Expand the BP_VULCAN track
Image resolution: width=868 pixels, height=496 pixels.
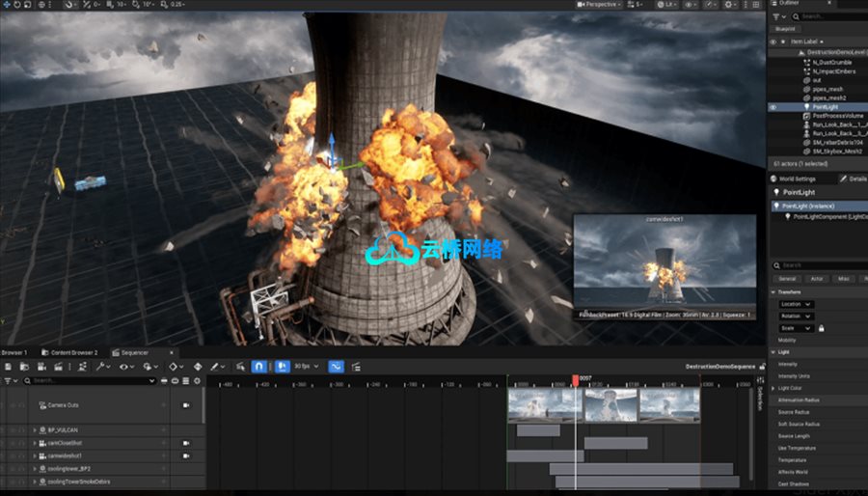35,429
